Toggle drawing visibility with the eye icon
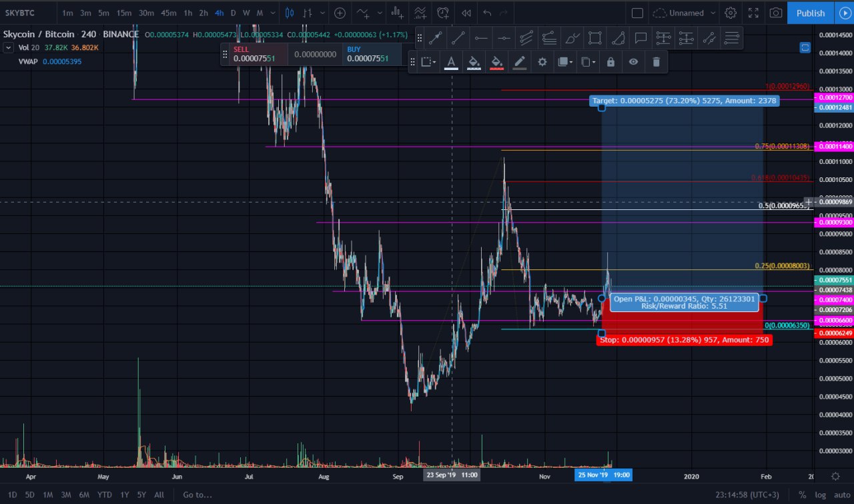Screen dimensions: 854x504 pos(633,62)
